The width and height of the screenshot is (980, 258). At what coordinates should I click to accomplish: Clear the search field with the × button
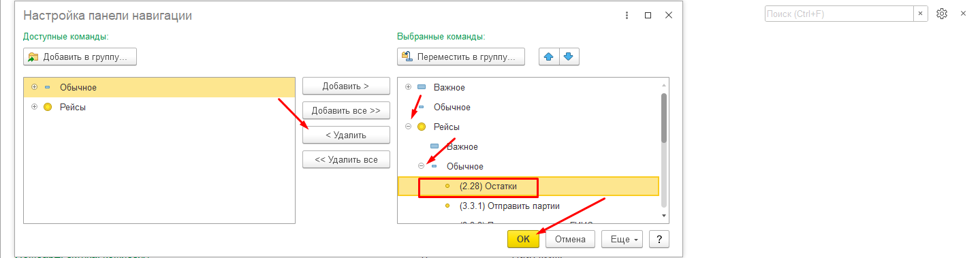[x=921, y=14]
